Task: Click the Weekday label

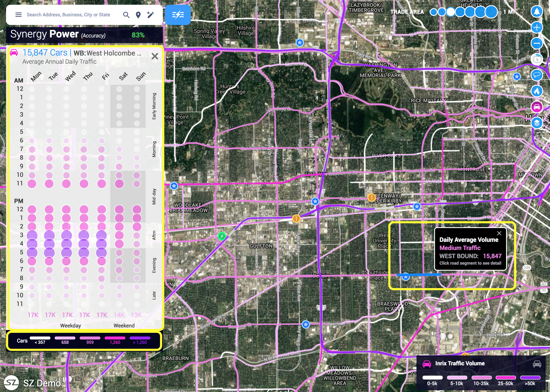Action: click(71, 326)
